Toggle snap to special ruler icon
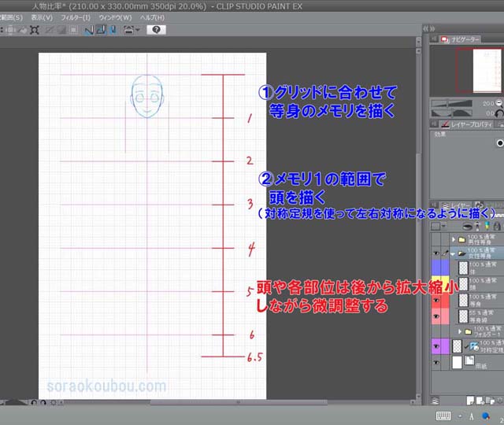Viewport: 504px width, 425px height. 102,30
